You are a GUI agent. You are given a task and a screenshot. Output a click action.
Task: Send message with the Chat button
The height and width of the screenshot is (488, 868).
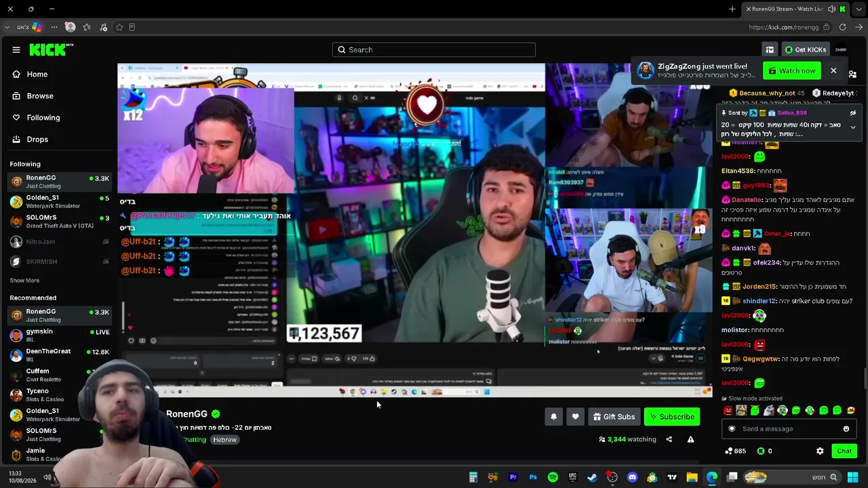[844, 451]
